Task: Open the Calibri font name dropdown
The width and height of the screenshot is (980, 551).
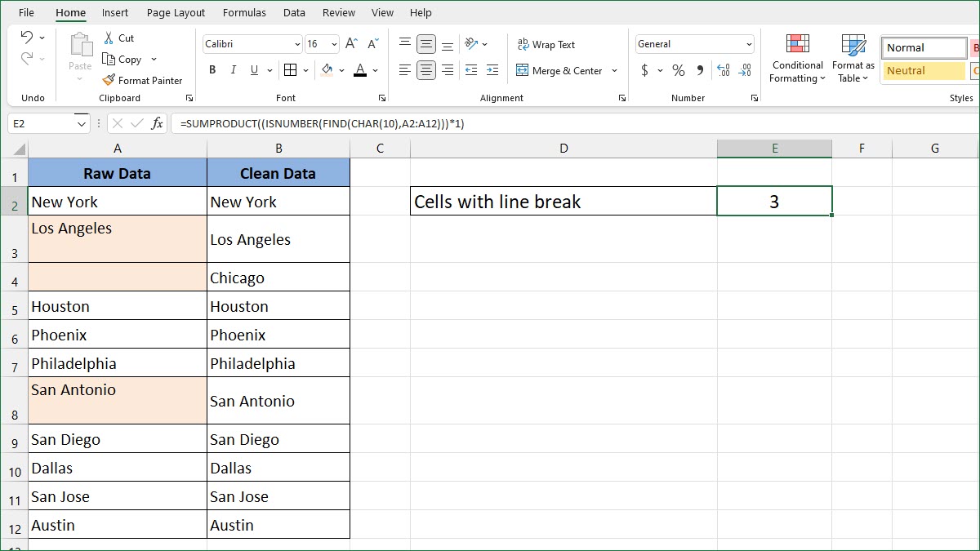Action: click(x=298, y=43)
